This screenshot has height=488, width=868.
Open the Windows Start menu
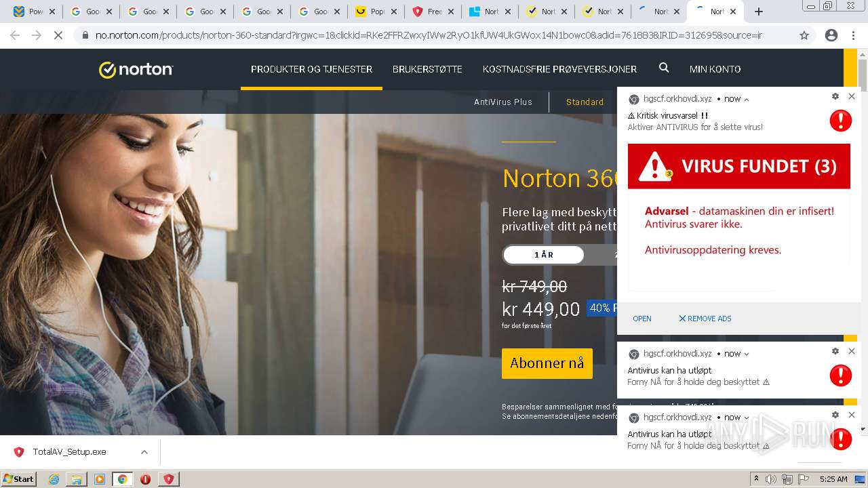pyautogui.click(x=18, y=479)
